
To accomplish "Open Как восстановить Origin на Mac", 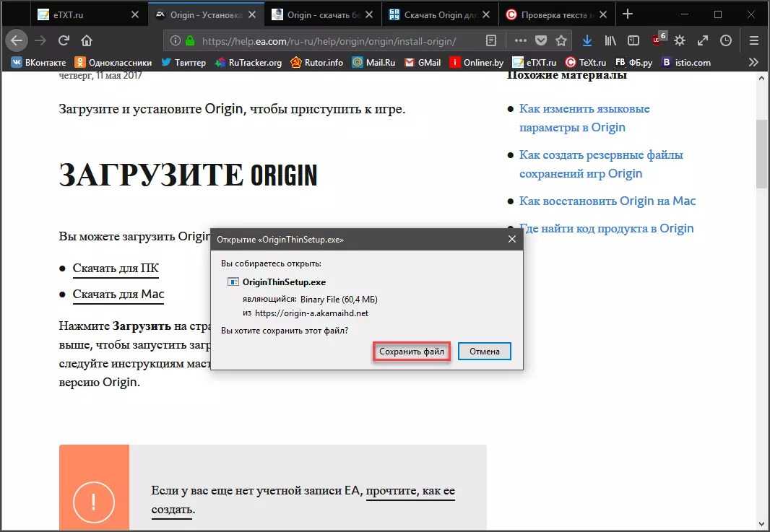I will coord(607,201).
